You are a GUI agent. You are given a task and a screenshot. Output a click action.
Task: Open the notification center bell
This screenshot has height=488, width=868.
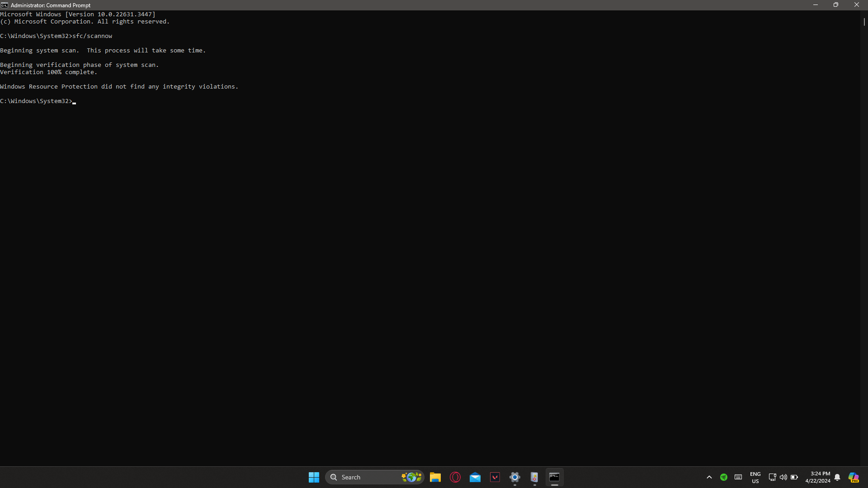[837, 477]
